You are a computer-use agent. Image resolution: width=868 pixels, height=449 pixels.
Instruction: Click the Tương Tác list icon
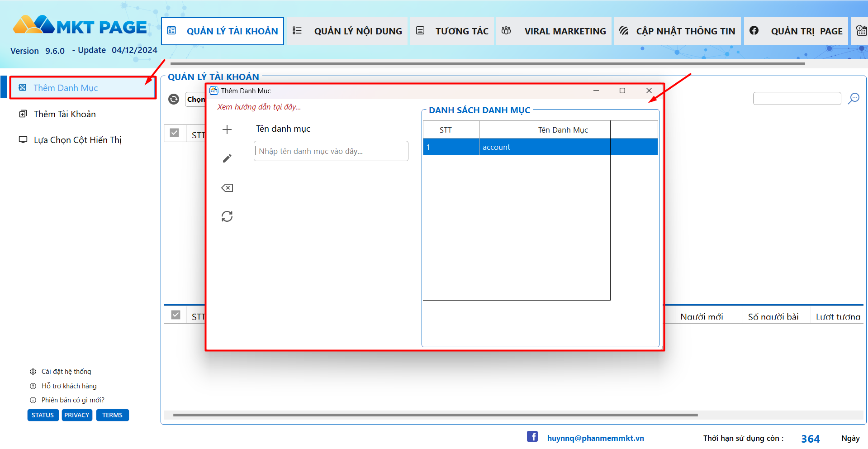tap(420, 30)
